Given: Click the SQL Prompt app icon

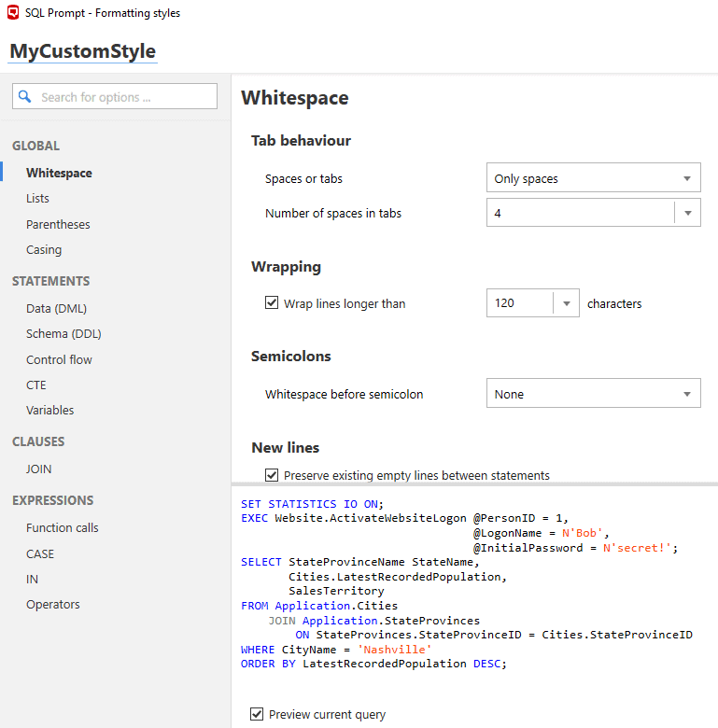Looking at the screenshot, I should pyautogui.click(x=13, y=12).
